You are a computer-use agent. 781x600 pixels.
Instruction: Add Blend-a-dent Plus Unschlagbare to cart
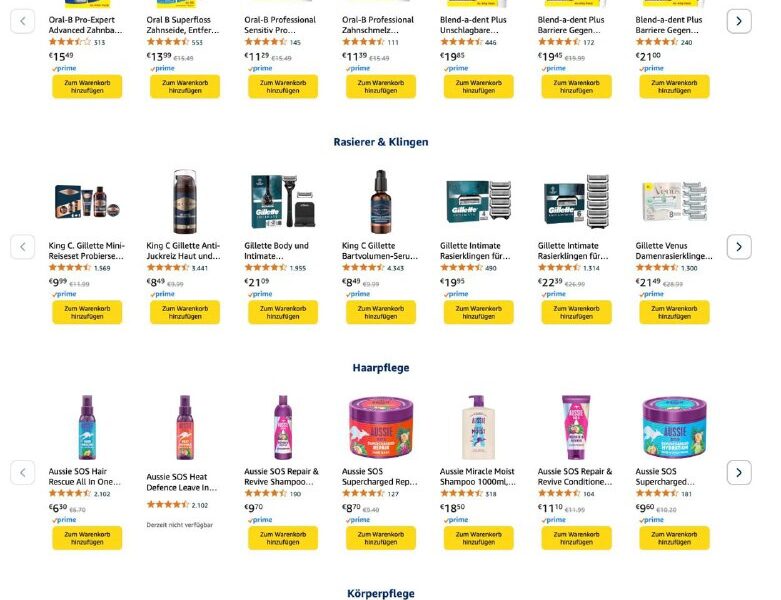pyautogui.click(x=479, y=87)
